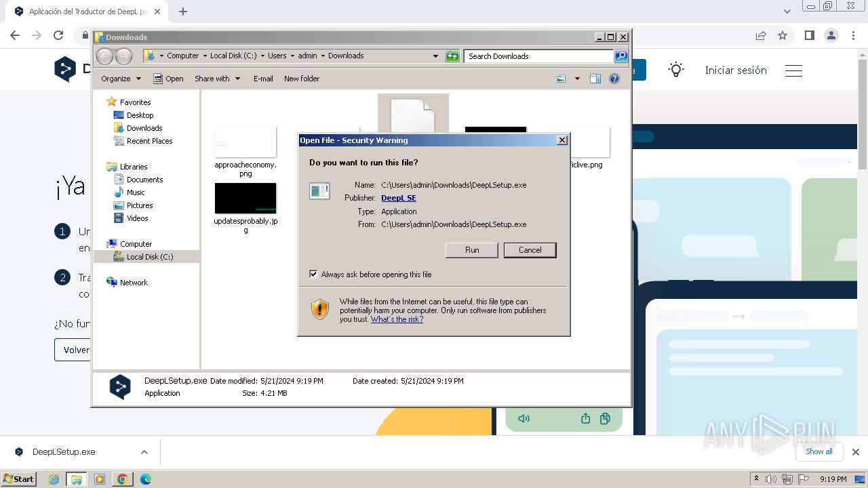Launch Internet Explorer from taskbar
Screen dimensions: 868x488
[54, 479]
